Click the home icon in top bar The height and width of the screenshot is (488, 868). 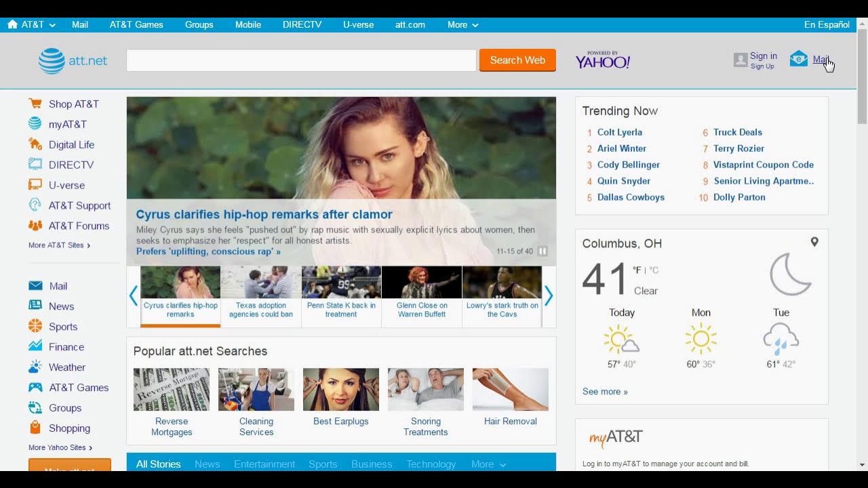click(x=12, y=24)
